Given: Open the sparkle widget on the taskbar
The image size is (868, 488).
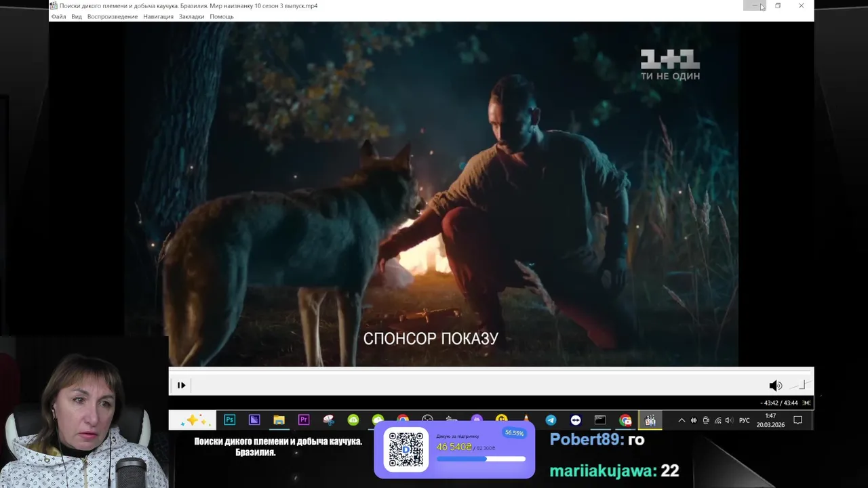Looking at the screenshot, I should tap(193, 420).
